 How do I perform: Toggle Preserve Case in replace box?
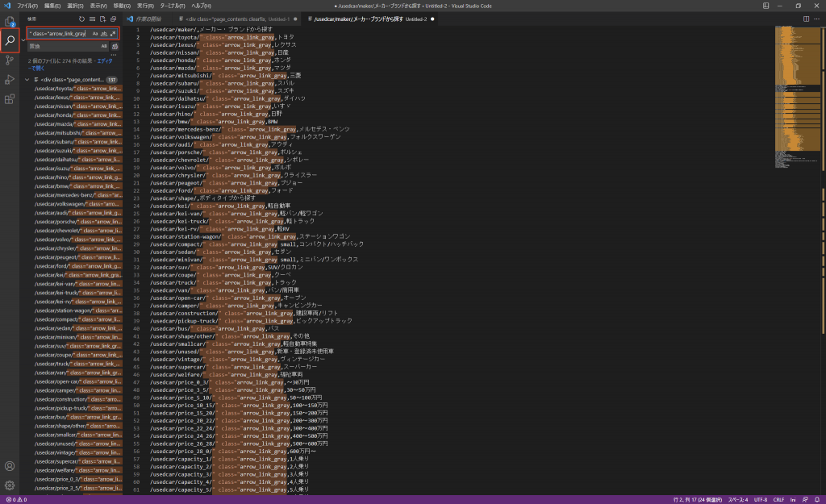coord(104,46)
